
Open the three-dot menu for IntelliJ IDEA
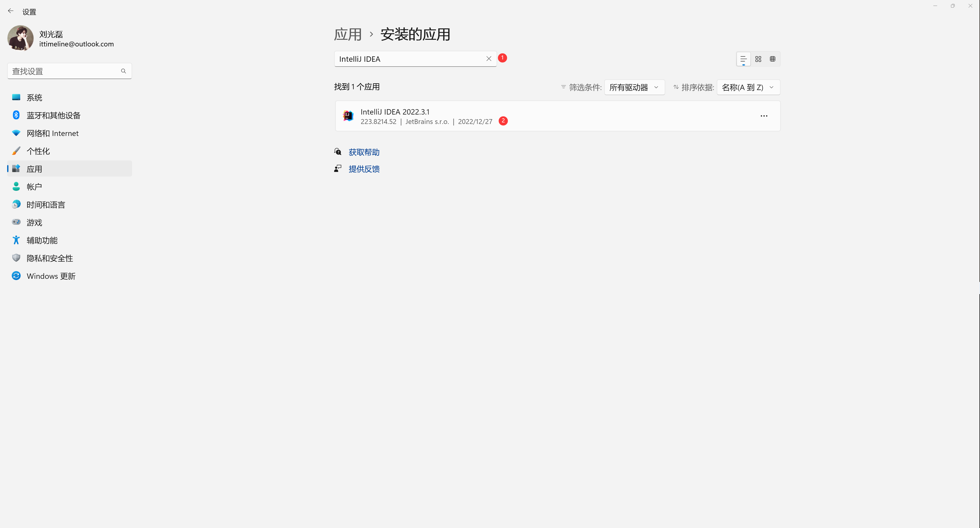click(x=764, y=116)
